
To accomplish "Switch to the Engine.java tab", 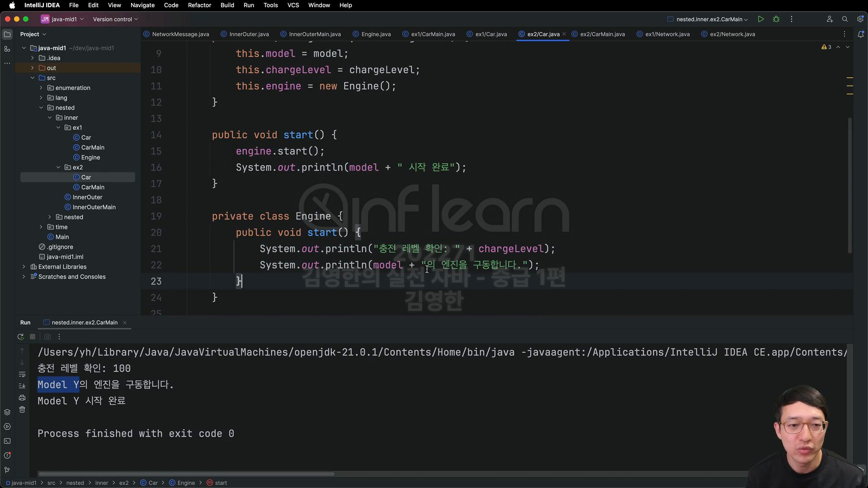I will tap(372, 34).
